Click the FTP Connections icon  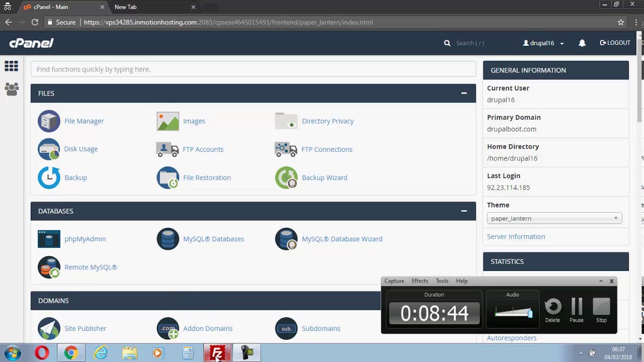coord(286,149)
